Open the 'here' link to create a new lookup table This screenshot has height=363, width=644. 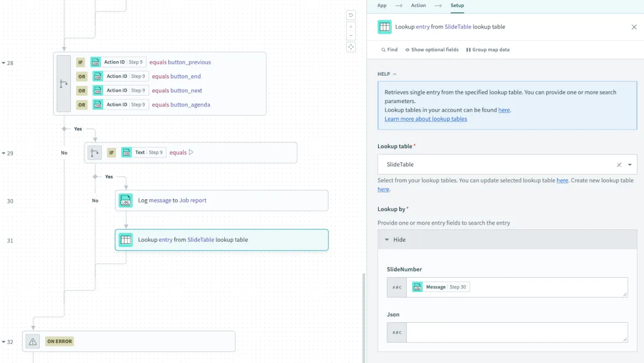point(383,189)
